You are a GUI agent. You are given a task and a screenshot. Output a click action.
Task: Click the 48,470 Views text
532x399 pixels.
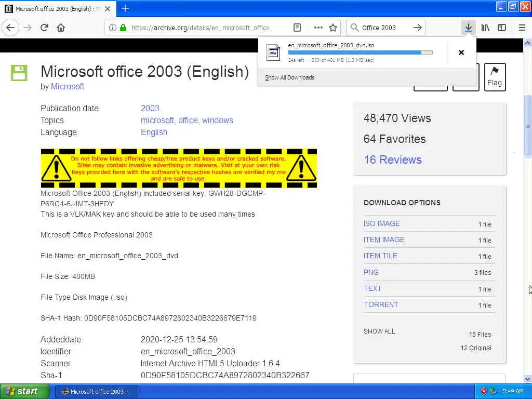pyautogui.click(x=397, y=118)
